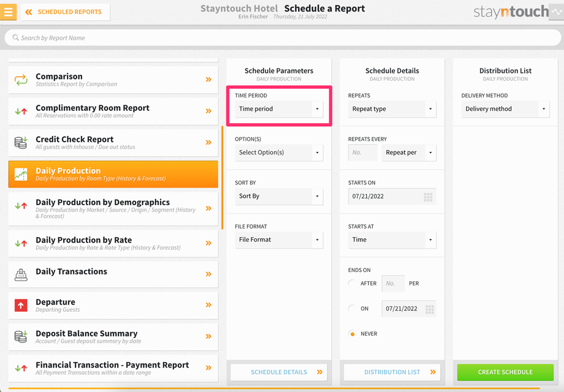Select the Complimentary Room Report row

[113, 111]
